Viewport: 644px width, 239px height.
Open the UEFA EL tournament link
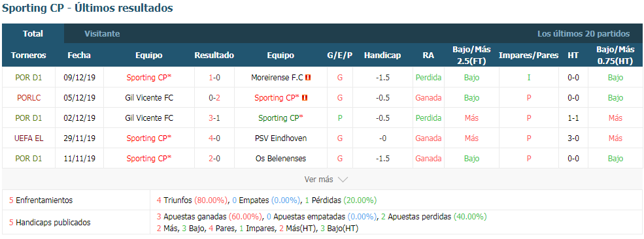[x=28, y=138]
